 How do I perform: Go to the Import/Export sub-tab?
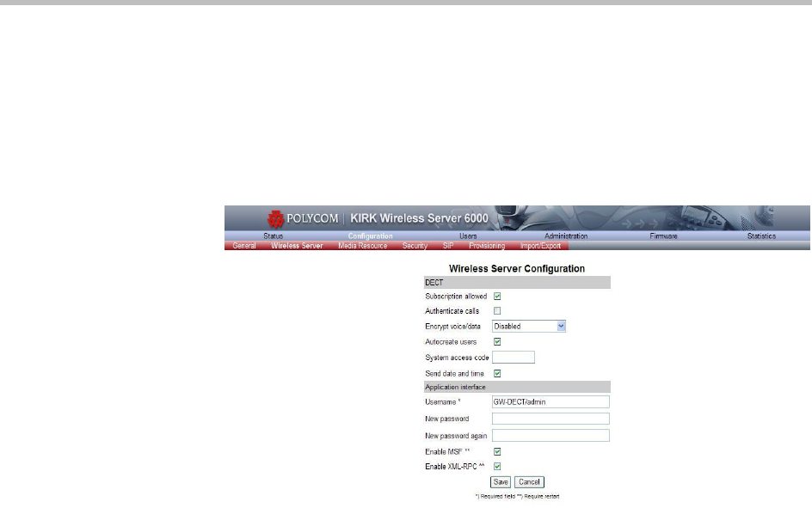(540, 246)
